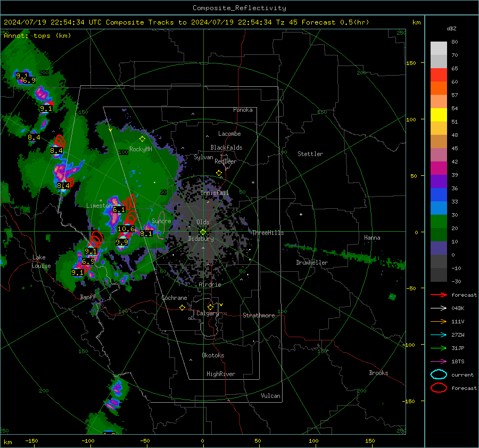Click the Olds label at radar center
The height and width of the screenshot is (448, 479).
[x=203, y=222]
